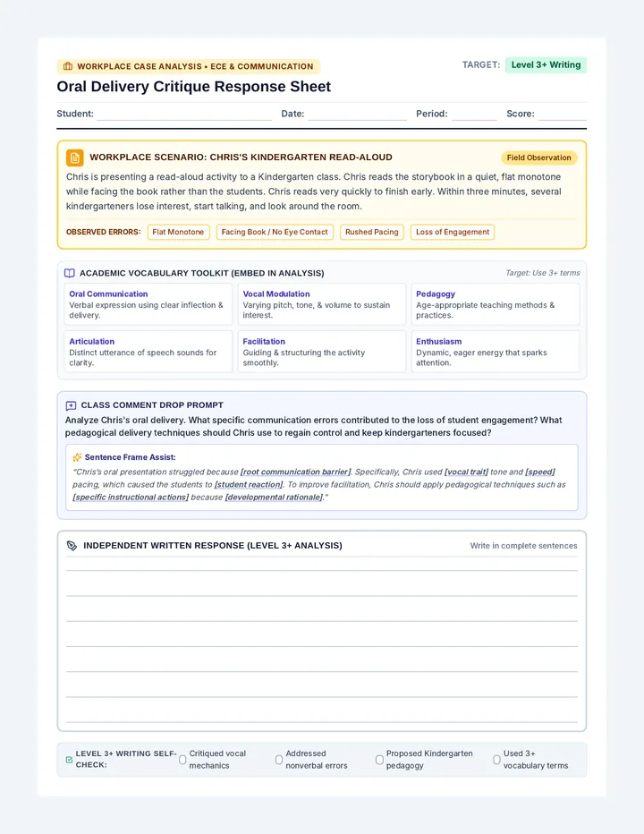Click the [developmental rationale] placeholder
Image resolution: width=644 pixels, height=834 pixels.
pyautogui.click(x=275, y=498)
